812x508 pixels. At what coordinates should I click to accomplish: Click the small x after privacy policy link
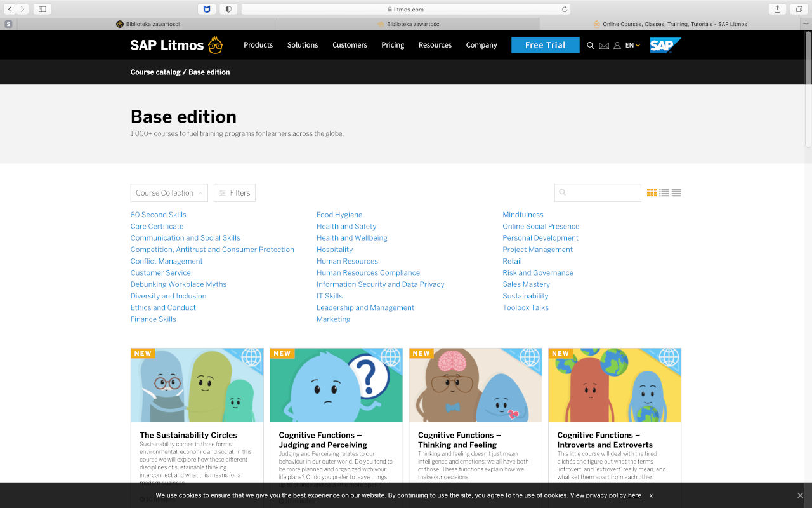tap(651, 495)
